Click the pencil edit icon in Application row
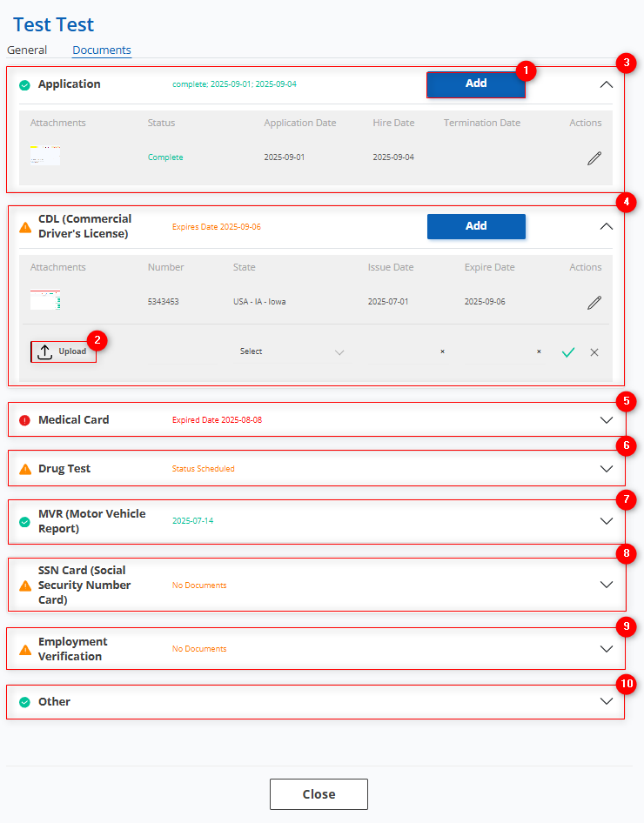The height and width of the screenshot is (823, 644). click(x=594, y=158)
